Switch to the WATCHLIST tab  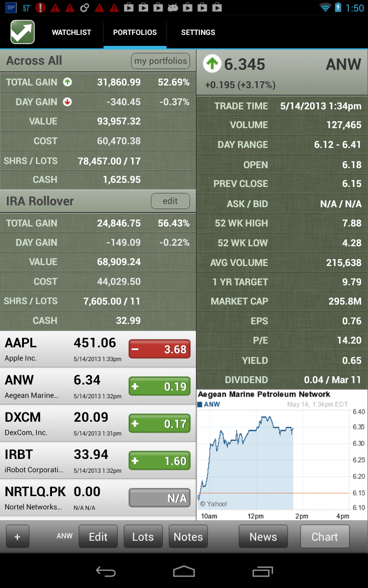tap(71, 32)
